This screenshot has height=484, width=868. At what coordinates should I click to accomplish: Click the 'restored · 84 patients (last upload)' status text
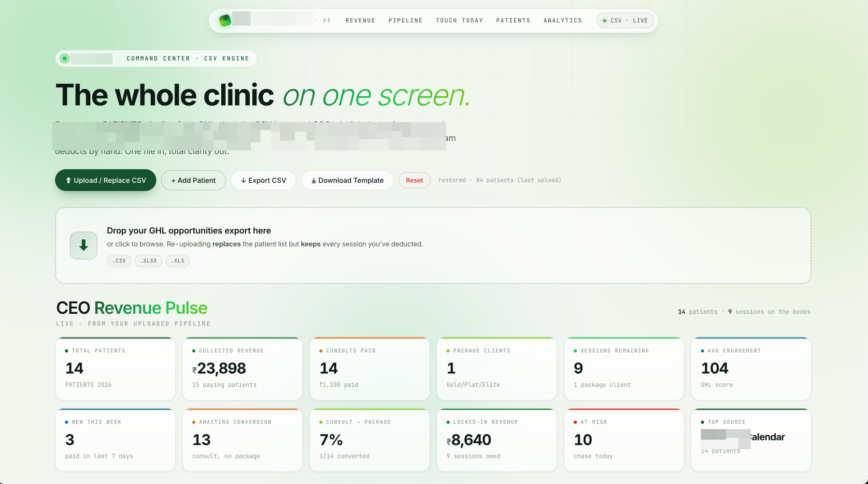(499, 180)
